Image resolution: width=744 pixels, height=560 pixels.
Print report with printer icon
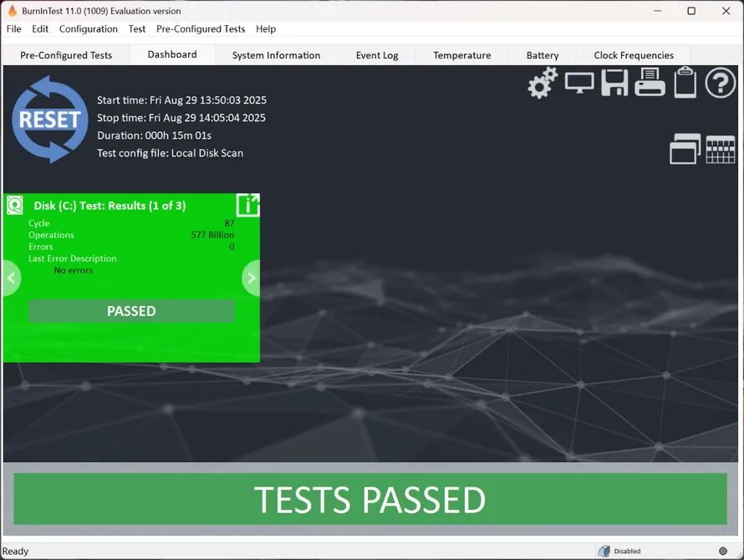(650, 82)
